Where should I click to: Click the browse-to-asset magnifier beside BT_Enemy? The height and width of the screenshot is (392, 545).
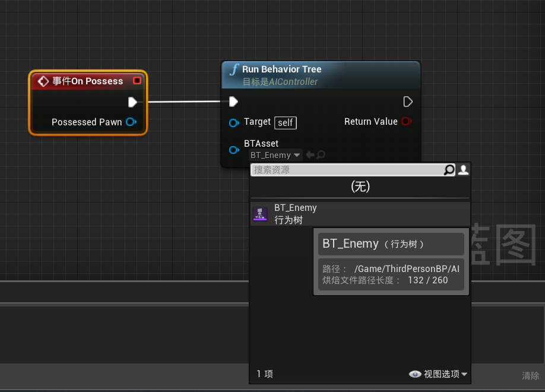320,154
